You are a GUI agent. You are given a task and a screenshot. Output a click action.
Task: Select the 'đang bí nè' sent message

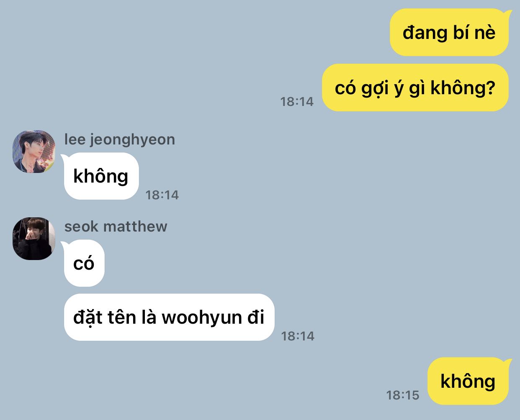pos(449,32)
